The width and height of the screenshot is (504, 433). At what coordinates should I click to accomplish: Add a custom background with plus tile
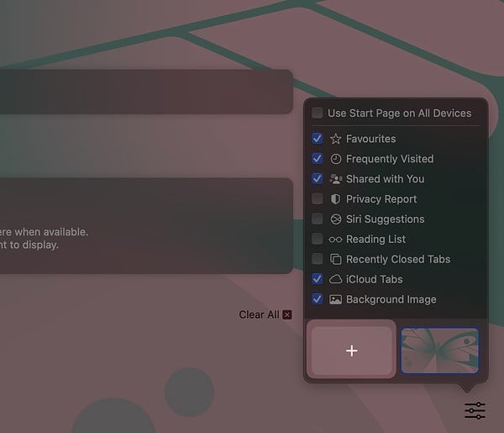[x=351, y=351]
